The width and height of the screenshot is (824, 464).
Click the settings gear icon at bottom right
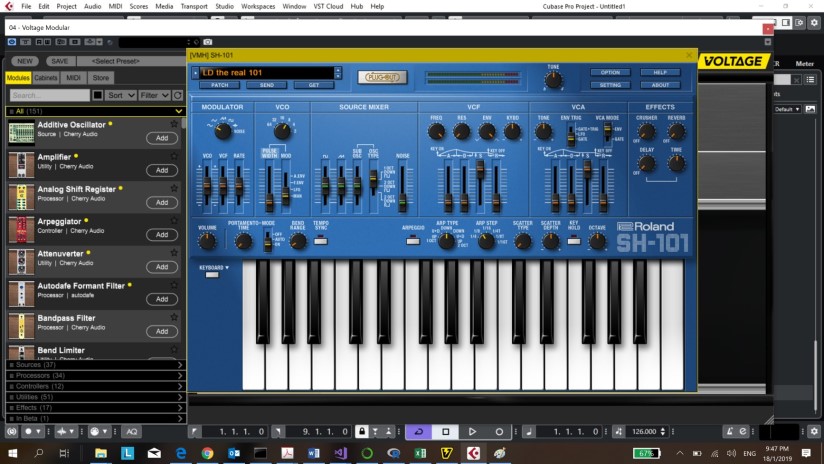click(814, 431)
